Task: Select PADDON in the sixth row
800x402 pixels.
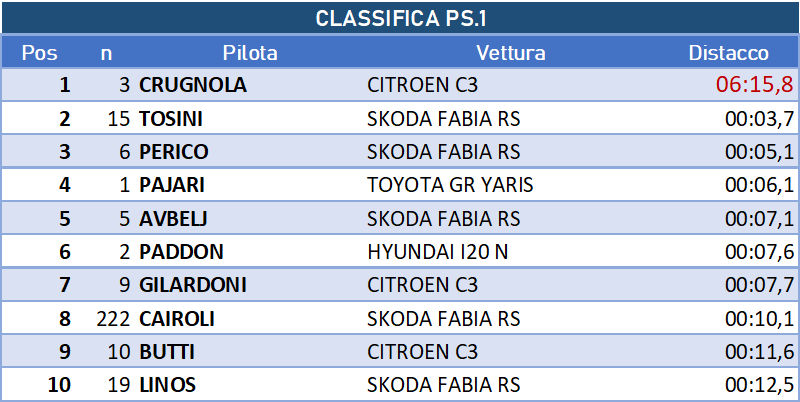Action: [x=181, y=252]
